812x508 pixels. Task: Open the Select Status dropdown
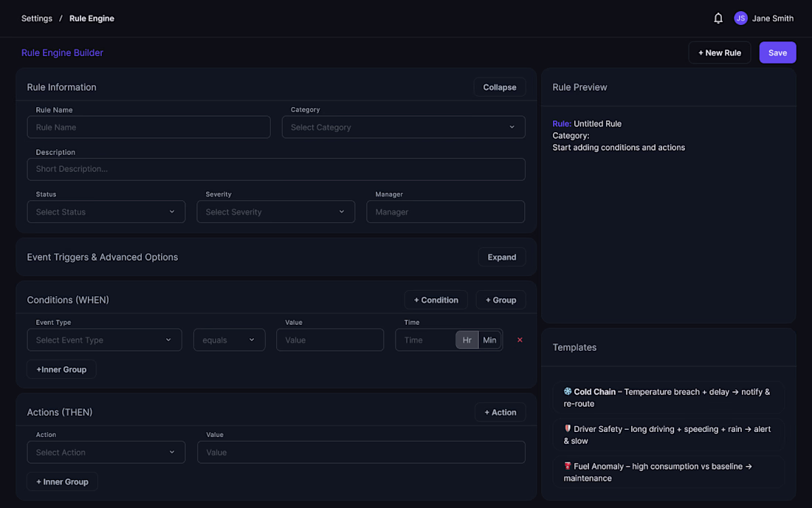106,212
